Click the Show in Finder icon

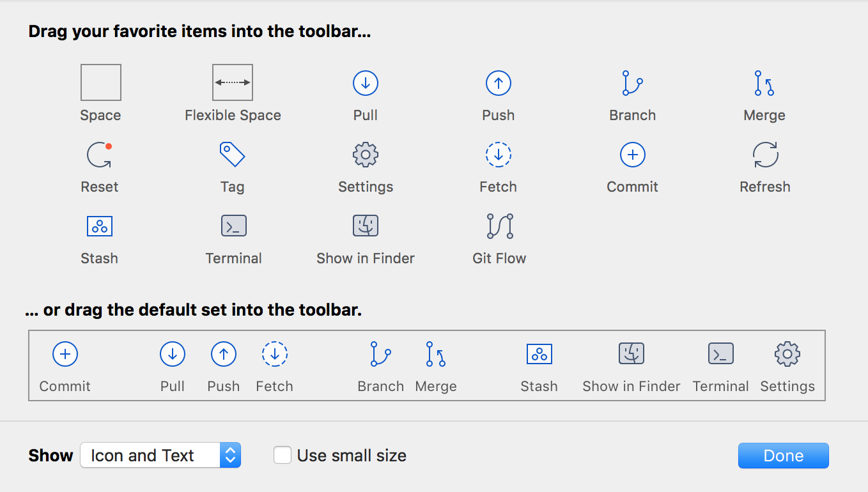point(365,226)
